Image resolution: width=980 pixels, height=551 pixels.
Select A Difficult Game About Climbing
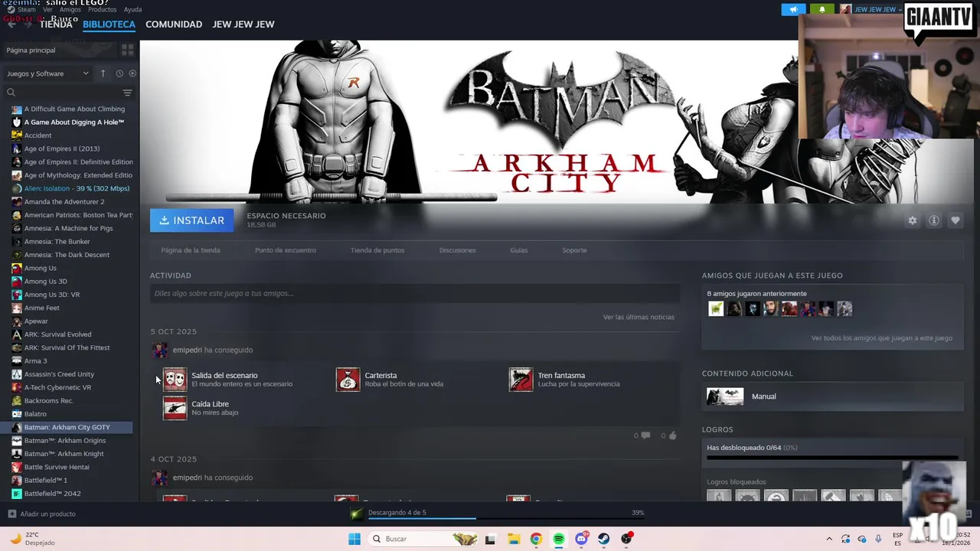[x=73, y=109]
